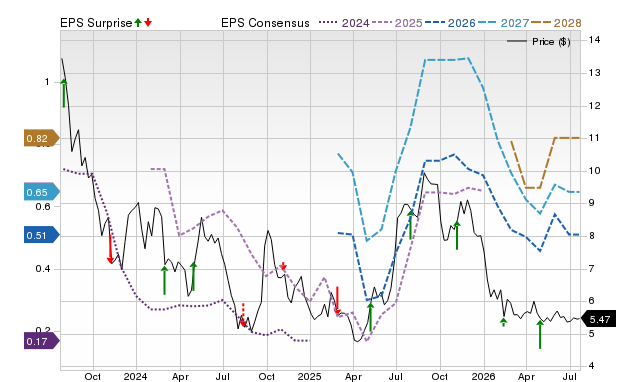Click the 2026 EPS consensus legend entry

click(x=450, y=23)
